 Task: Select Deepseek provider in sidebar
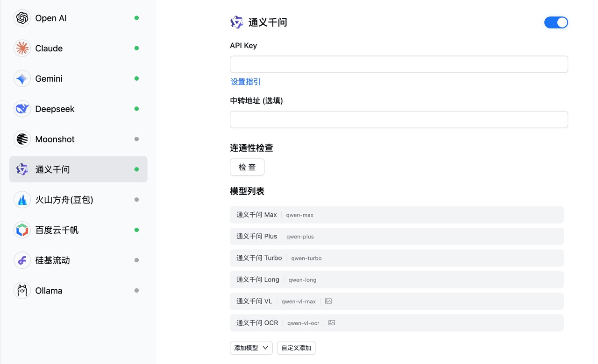78,109
